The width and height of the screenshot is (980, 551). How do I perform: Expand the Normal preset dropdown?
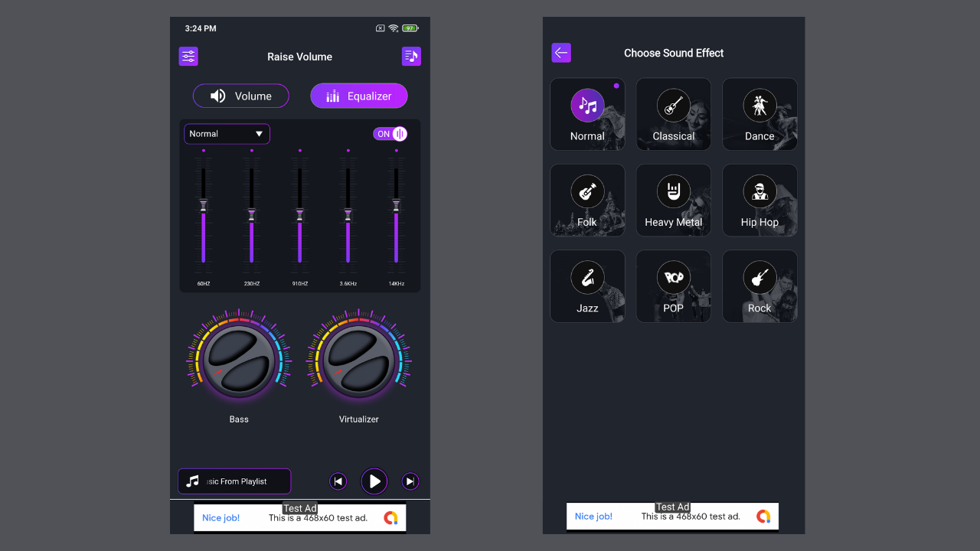pyautogui.click(x=227, y=134)
